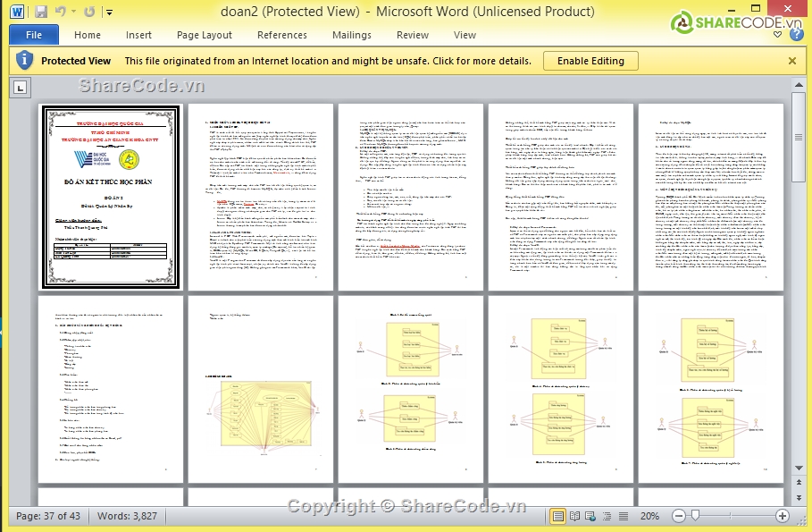Viewport: 812px width, 532px height.
Task: Click the Next Page double-arrow button
Action: click(799, 498)
